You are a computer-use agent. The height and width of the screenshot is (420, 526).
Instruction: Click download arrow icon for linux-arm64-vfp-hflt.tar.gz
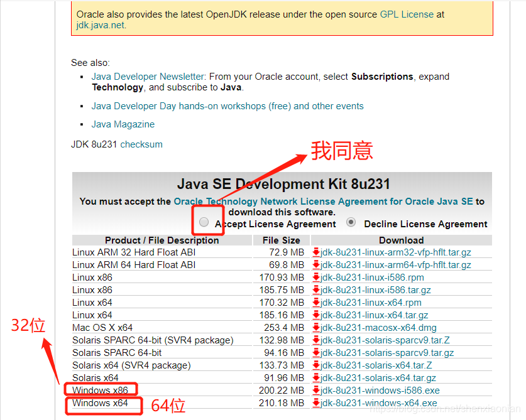click(x=315, y=265)
